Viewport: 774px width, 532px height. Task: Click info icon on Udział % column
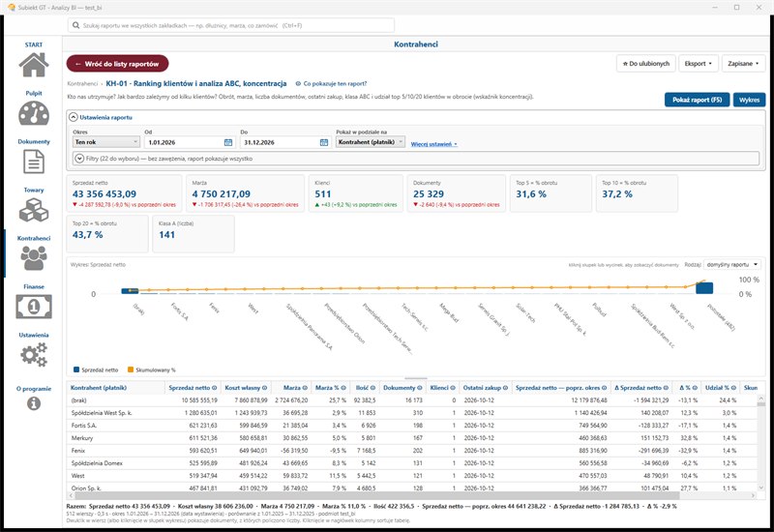[733, 388]
